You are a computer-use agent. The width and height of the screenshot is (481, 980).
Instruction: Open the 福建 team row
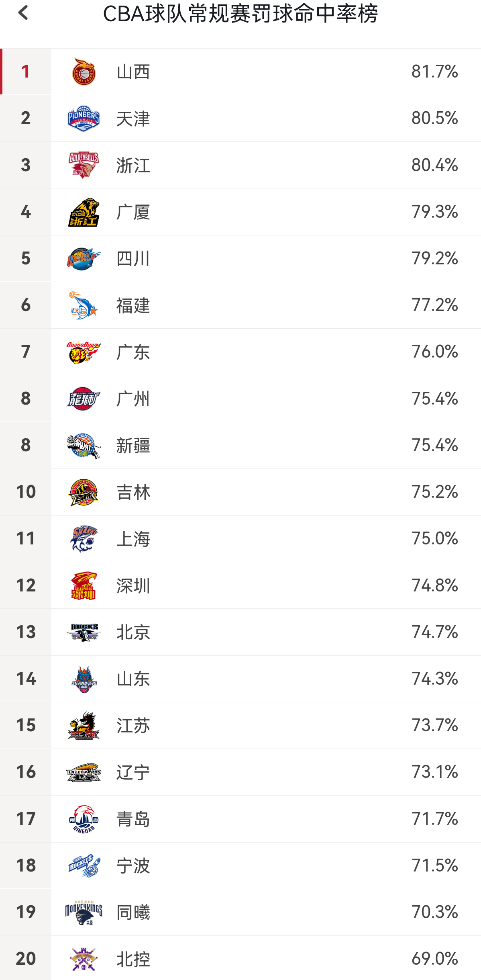point(240,305)
